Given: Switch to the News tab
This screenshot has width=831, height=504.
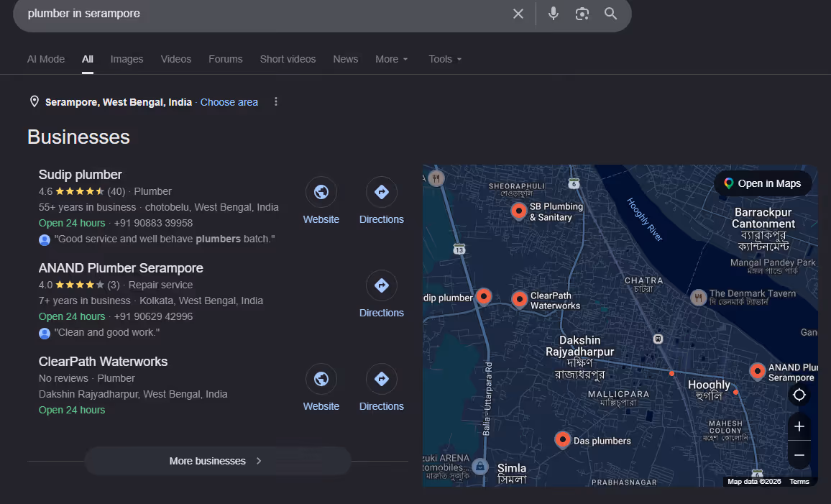Looking at the screenshot, I should click(x=346, y=60).
